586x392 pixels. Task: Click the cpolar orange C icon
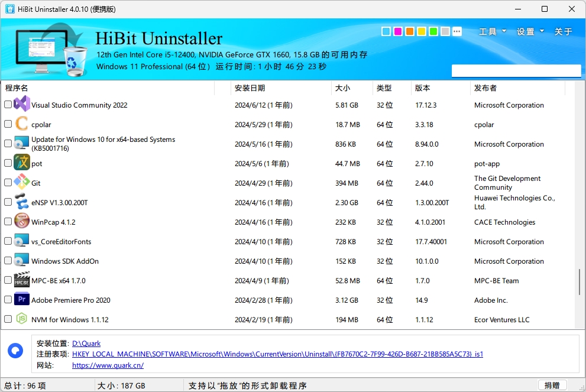(22, 124)
